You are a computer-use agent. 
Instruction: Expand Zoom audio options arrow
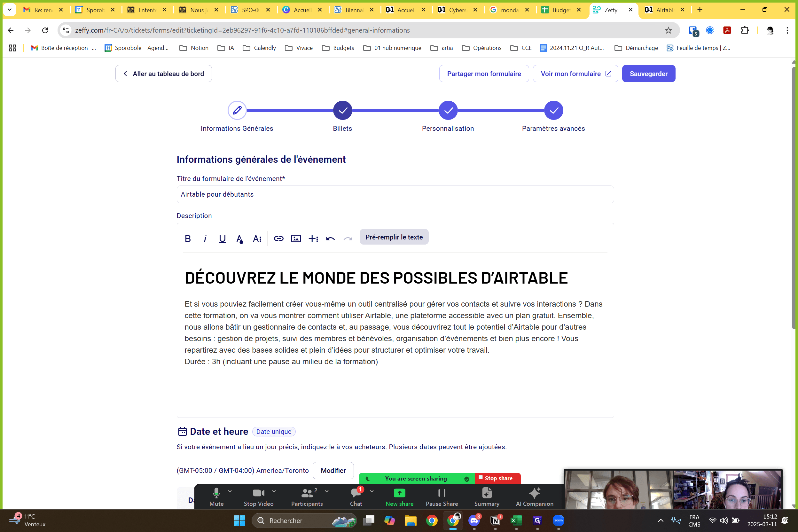coord(230,491)
